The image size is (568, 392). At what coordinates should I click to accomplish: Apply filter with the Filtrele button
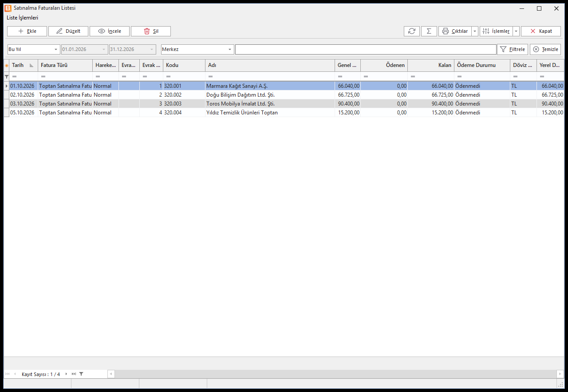(x=513, y=49)
